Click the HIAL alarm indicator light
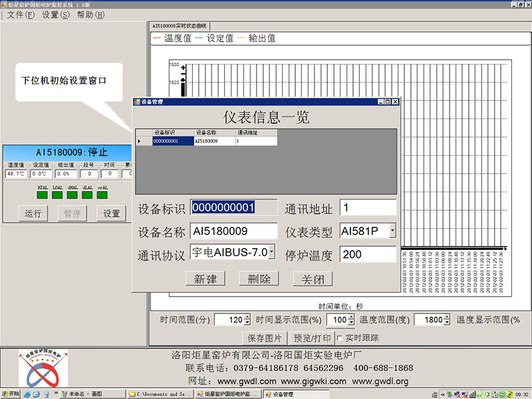This screenshot has width=532, height=399. tap(41, 195)
